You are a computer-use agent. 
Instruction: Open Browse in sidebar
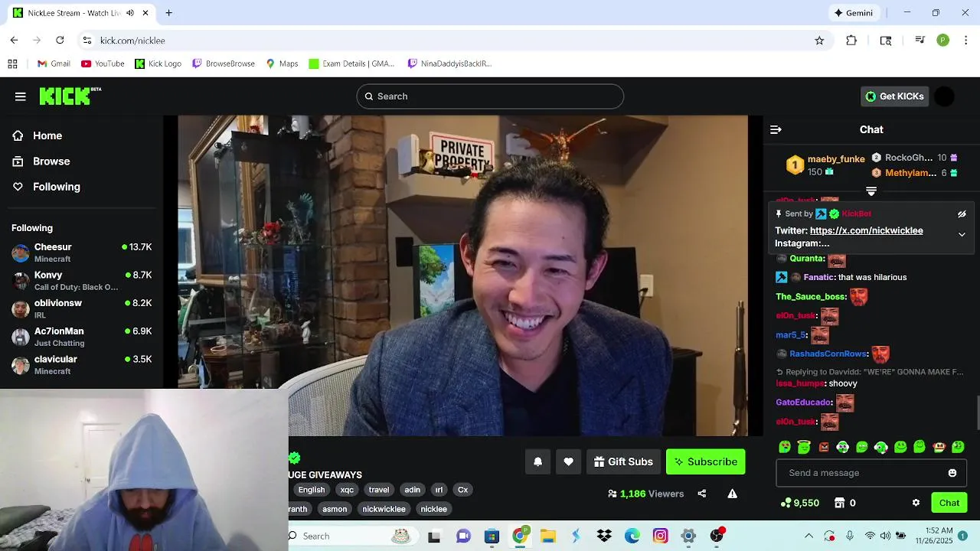(41, 161)
